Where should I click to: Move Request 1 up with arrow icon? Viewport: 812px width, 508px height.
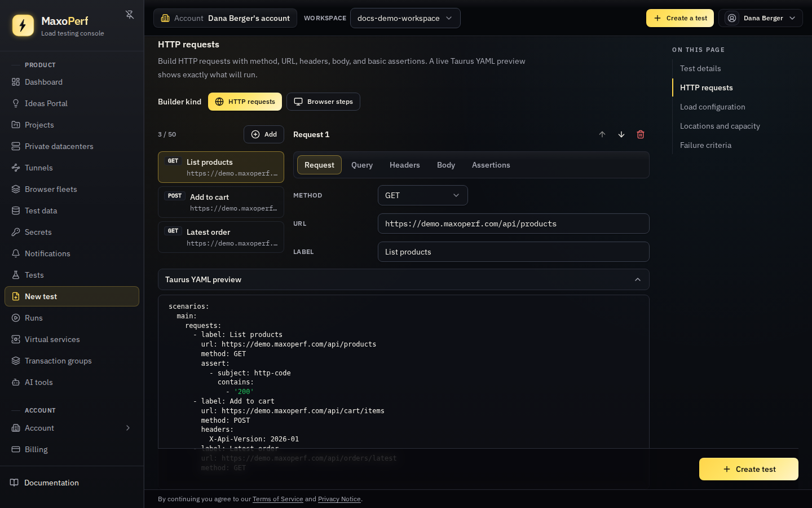coord(602,134)
